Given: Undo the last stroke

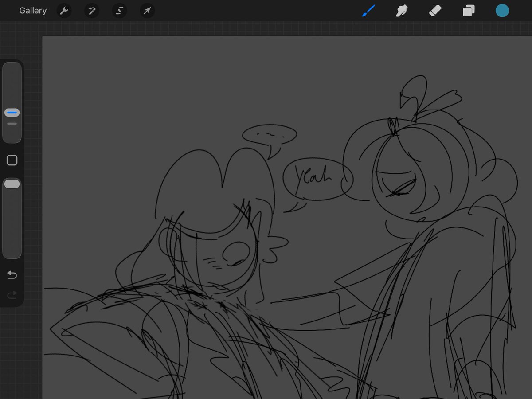Looking at the screenshot, I should tap(12, 275).
